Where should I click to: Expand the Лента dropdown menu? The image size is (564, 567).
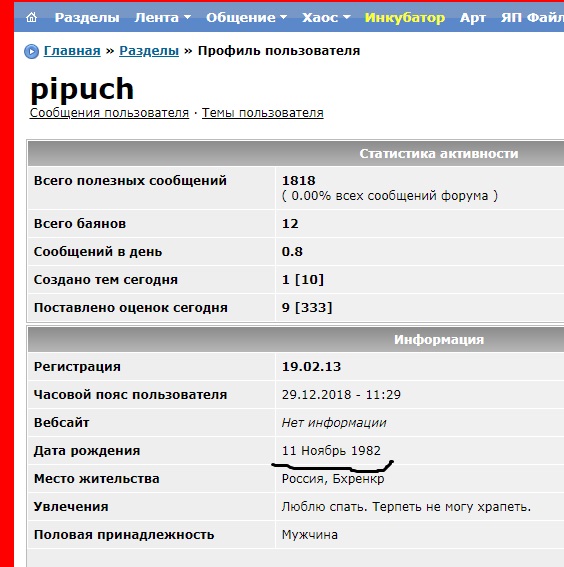click(x=162, y=17)
